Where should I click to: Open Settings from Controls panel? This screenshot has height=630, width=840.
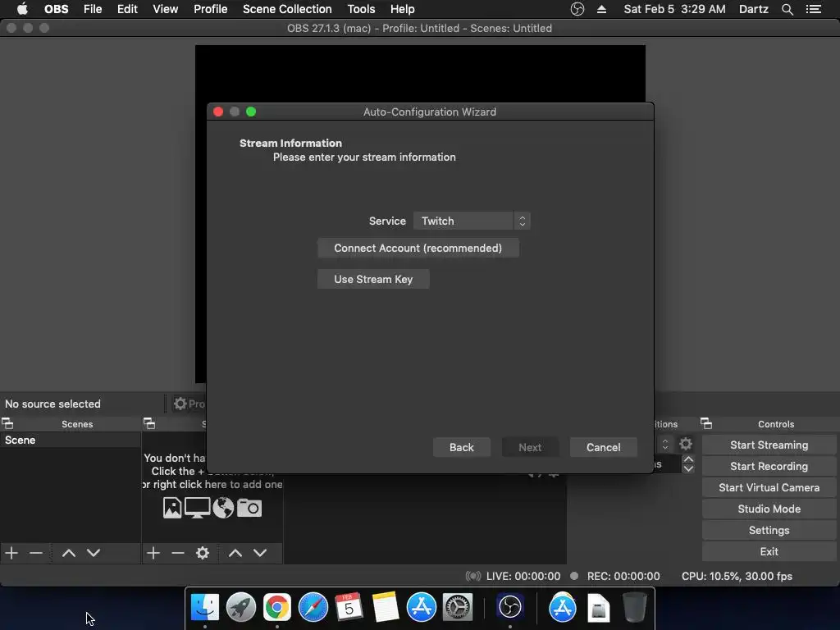pos(769,531)
